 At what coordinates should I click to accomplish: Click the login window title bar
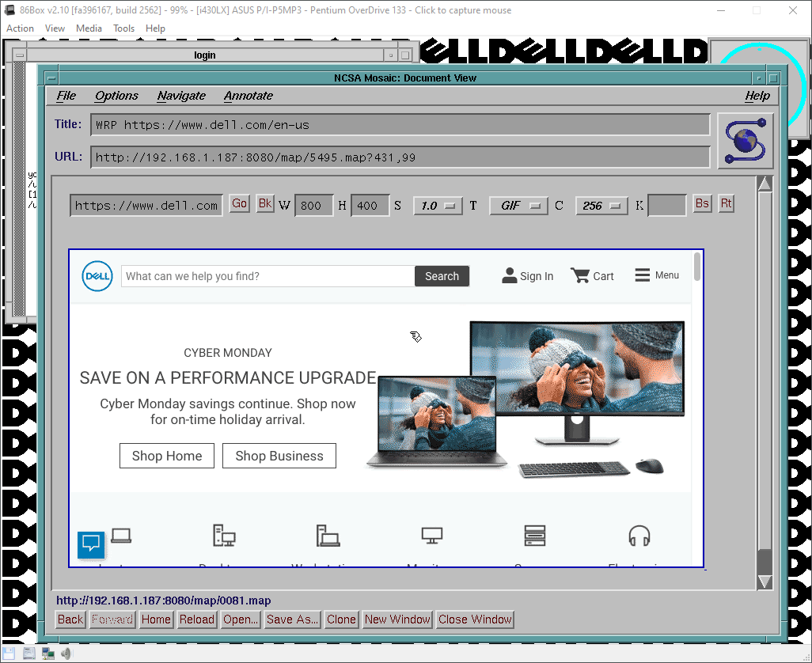(x=204, y=55)
